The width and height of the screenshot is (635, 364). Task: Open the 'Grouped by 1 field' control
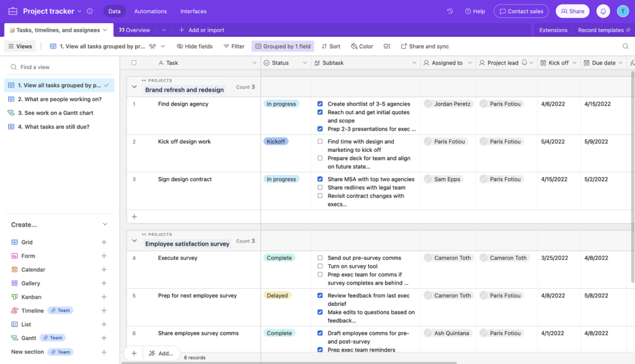283,46
